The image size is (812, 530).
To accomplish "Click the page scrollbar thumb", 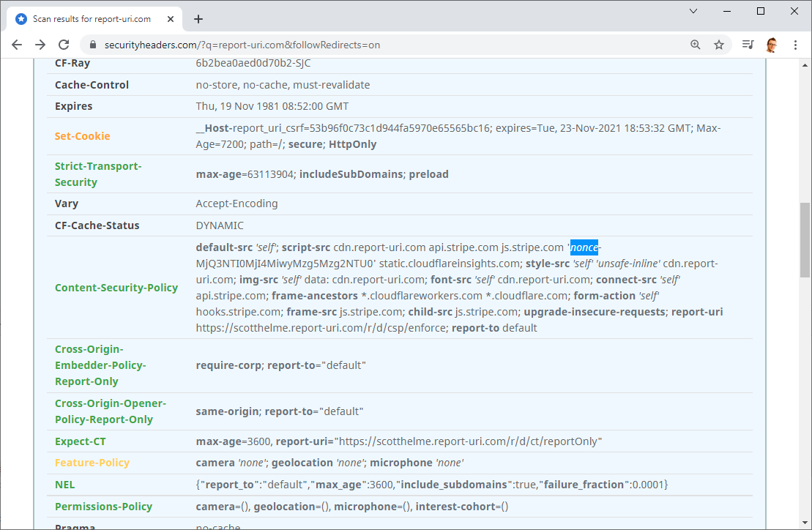I will 805,239.
